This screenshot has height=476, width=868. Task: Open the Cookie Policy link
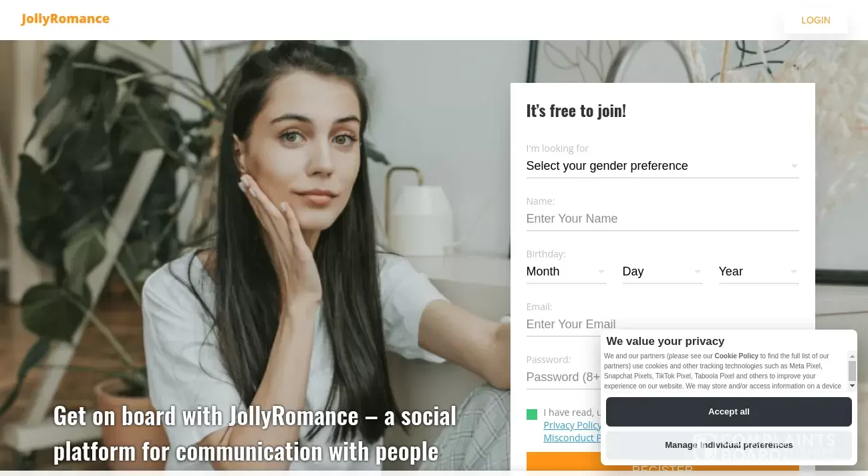[x=736, y=356]
